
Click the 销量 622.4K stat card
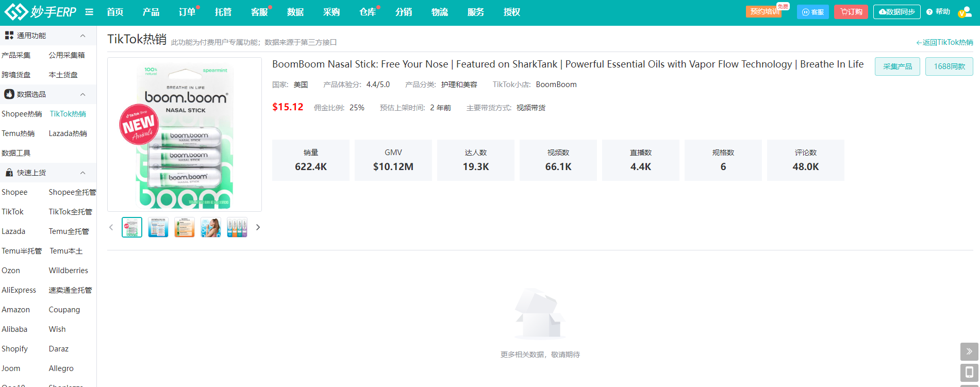(x=311, y=160)
